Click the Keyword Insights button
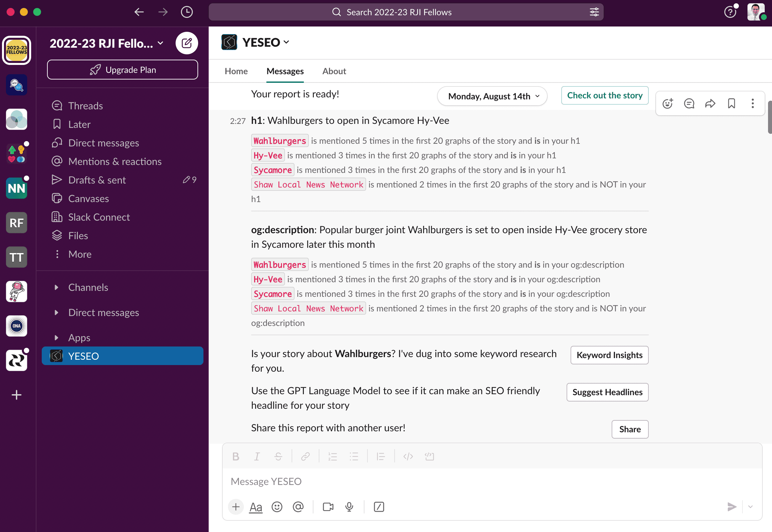 (610, 355)
